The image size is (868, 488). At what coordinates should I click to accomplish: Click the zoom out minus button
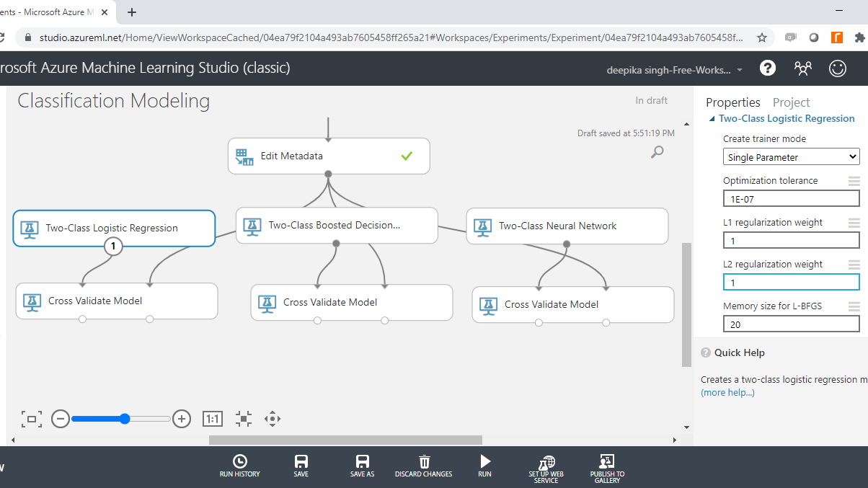(x=61, y=418)
